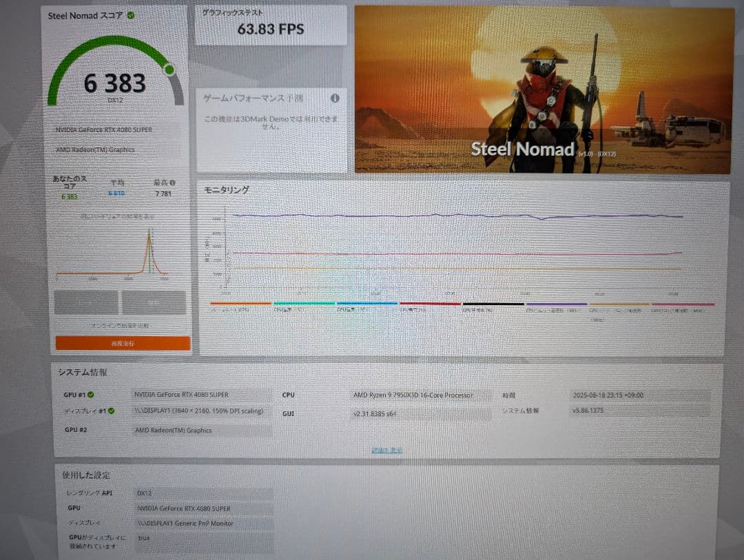
Task: Click the left gray button below the score distribution
Action: pyautogui.click(x=86, y=302)
